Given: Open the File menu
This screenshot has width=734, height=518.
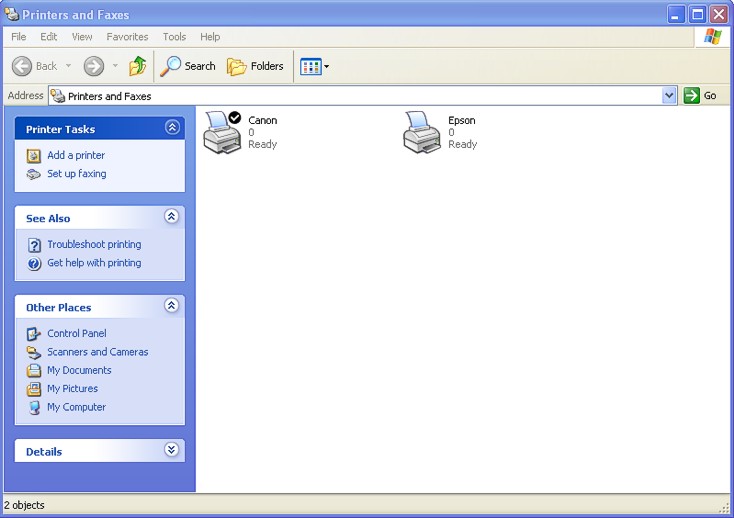Looking at the screenshot, I should click(x=19, y=36).
